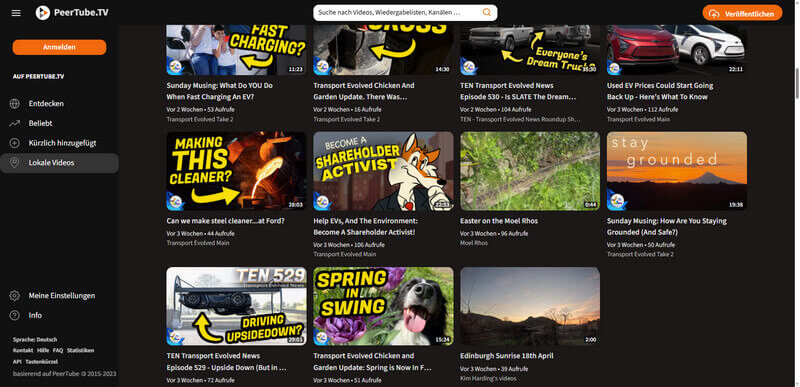Open Kim Harding's videos channel link
The image size is (800, 387).
tap(488, 378)
